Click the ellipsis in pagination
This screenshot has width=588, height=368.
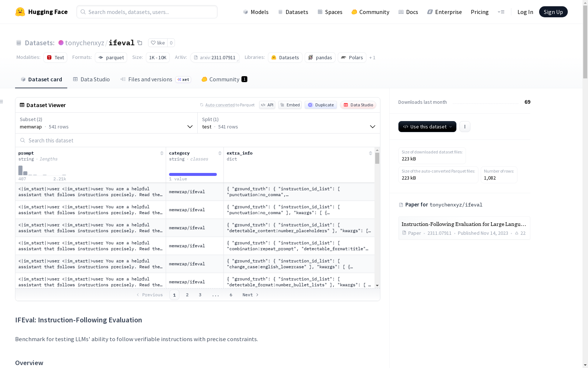[215, 295]
